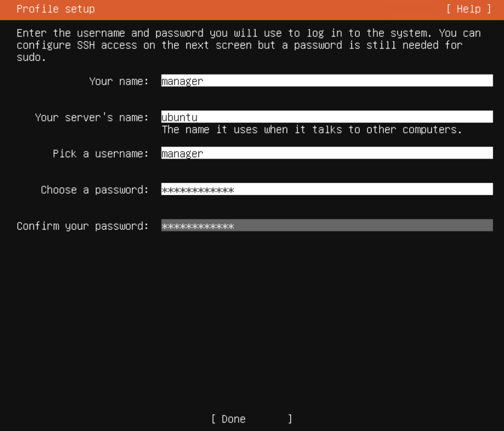
Task: Click the "Profile setup" title text
Action: point(56,9)
